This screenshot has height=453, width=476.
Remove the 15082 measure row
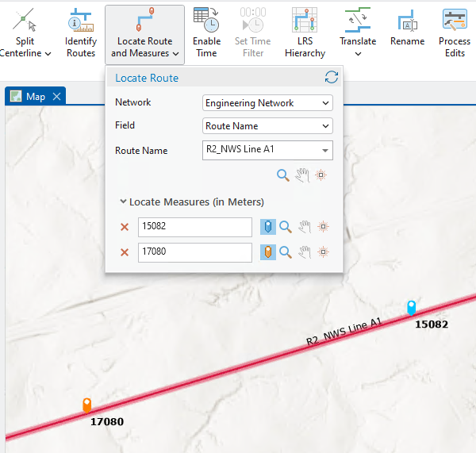[x=124, y=227]
